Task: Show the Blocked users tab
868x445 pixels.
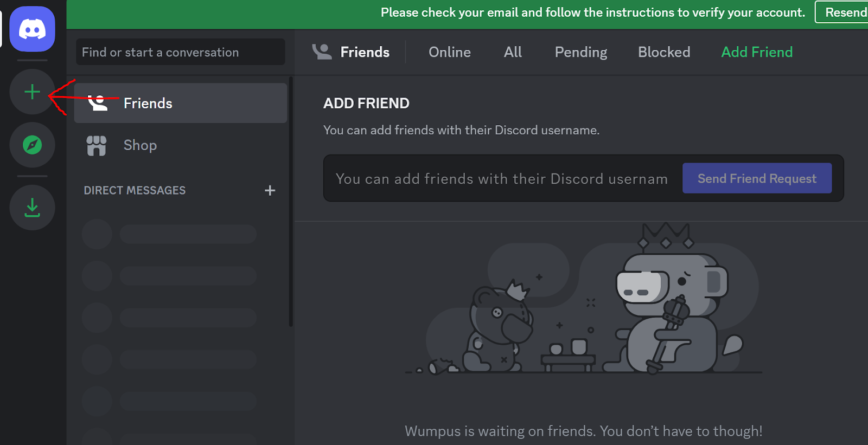Action: point(664,52)
